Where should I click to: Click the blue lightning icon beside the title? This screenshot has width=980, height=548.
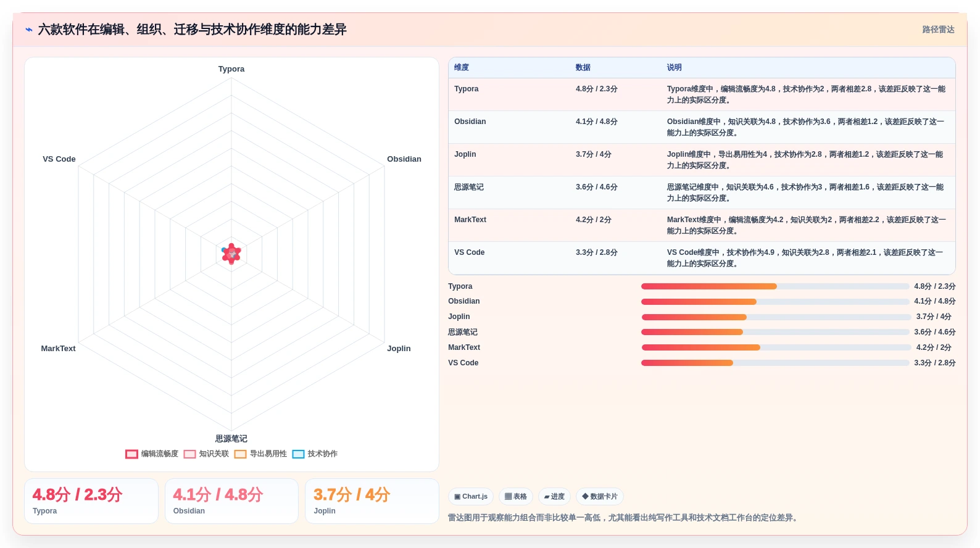pyautogui.click(x=29, y=30)
